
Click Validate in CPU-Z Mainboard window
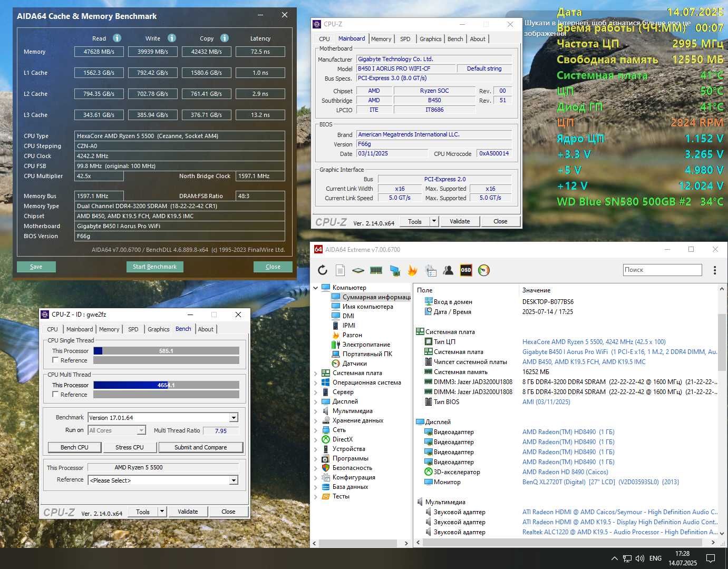[x=460, y=221]
